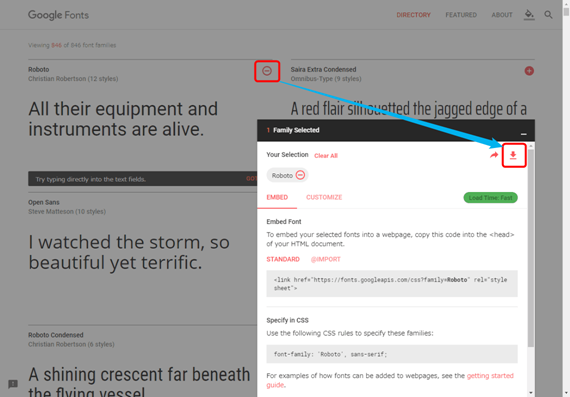Click 'Steve Matteson (10 styles)' text
Image resolution: width=570 pixels, height=397 pixels.
[x=67, y=212]
